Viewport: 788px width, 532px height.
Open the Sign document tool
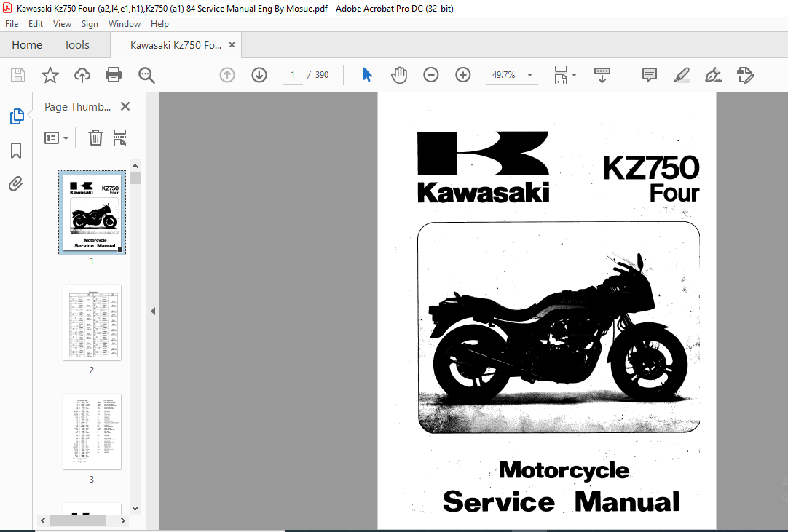click(x=714, y=76)
